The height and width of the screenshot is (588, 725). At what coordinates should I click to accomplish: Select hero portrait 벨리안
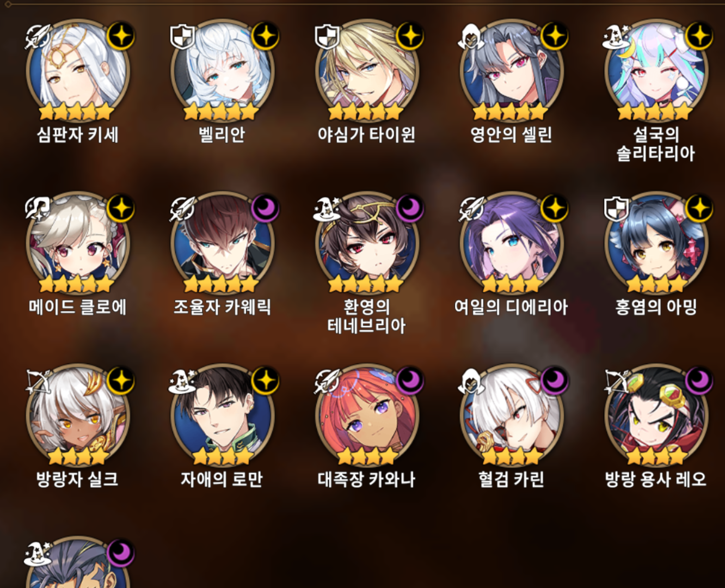[222, 71]
